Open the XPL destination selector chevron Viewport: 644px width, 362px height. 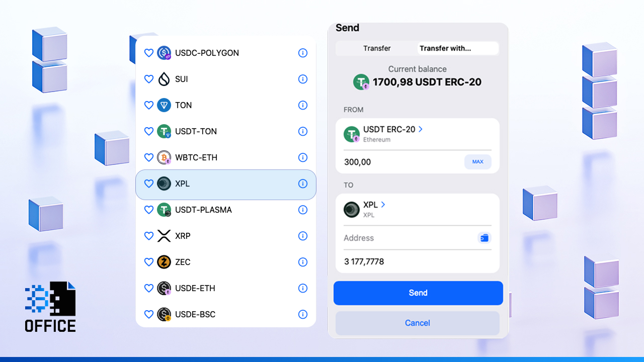tap(383, 205)
